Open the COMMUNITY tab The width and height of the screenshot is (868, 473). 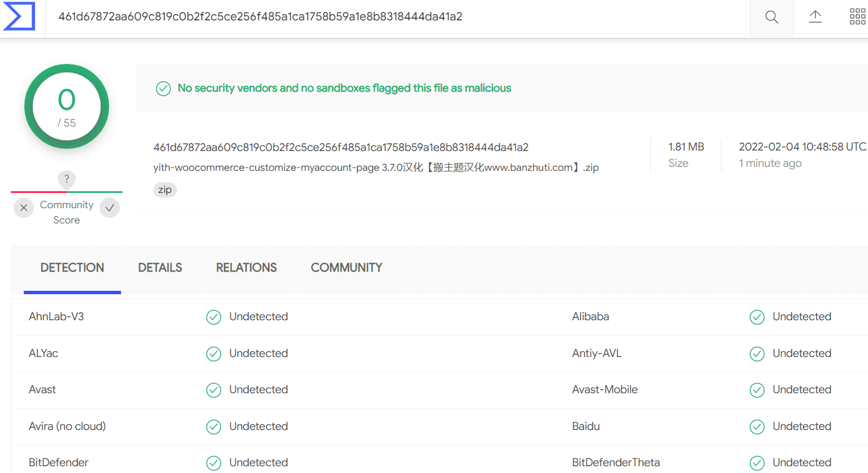point(347,268)
